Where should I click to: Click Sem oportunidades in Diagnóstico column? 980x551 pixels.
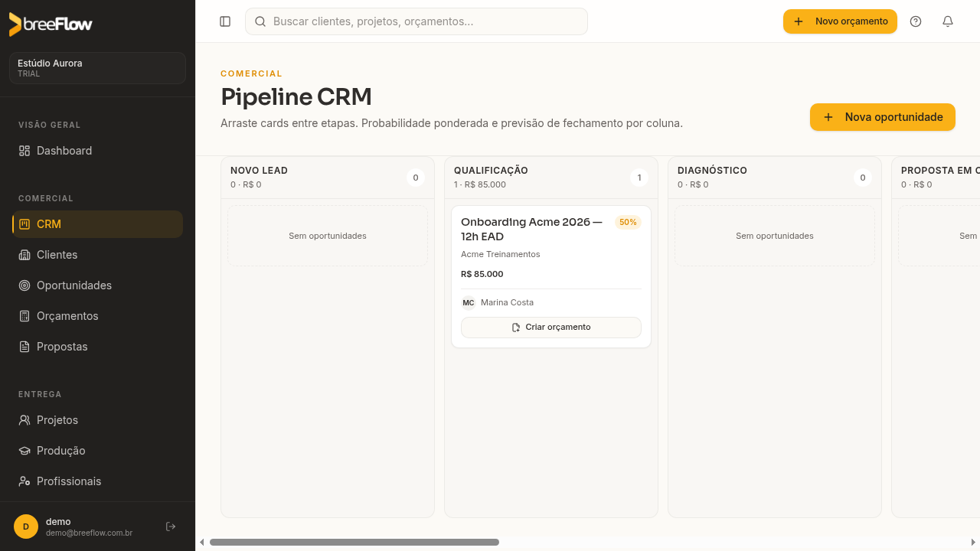click(775, 236)
